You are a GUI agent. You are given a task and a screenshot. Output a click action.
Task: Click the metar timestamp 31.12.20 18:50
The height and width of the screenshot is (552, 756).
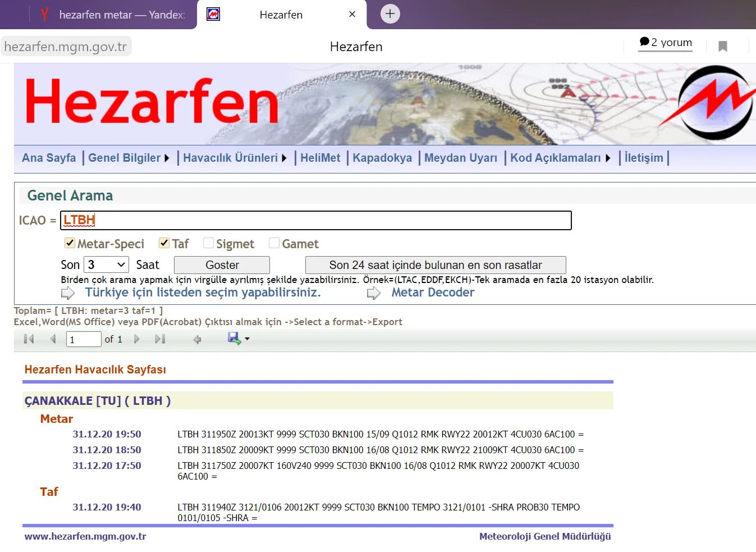point(107,450)
